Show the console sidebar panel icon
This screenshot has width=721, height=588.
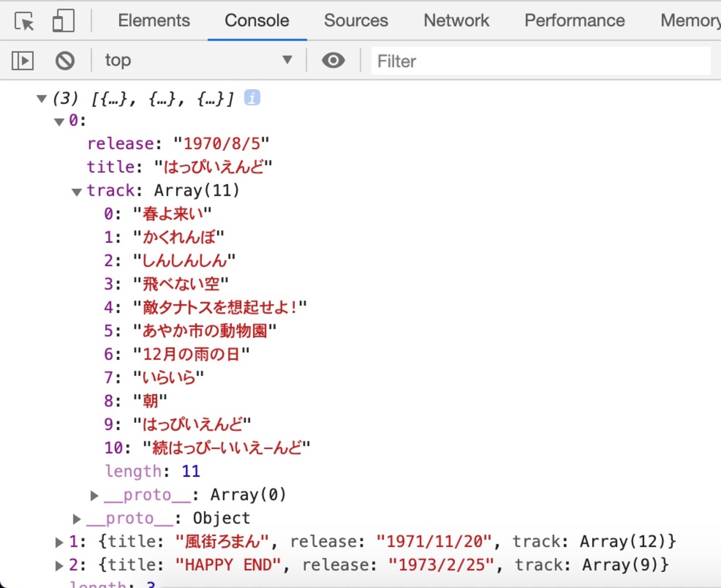[x=23, y=60]
